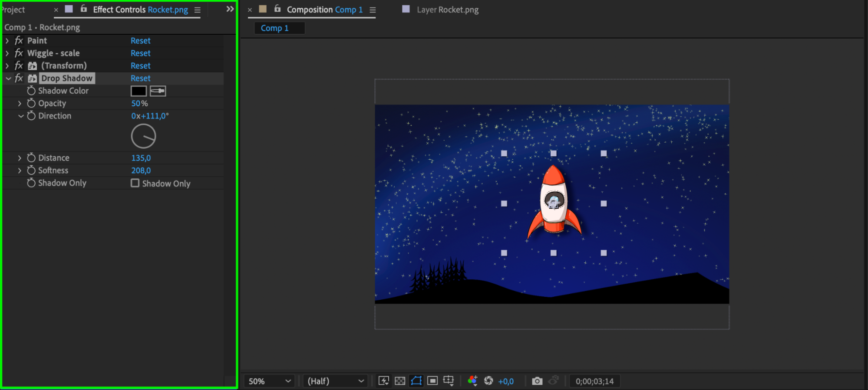Select the Comp 1 breadcrumb tab
The height and width of the screenshot is (390, 868).
pos(274,28)
